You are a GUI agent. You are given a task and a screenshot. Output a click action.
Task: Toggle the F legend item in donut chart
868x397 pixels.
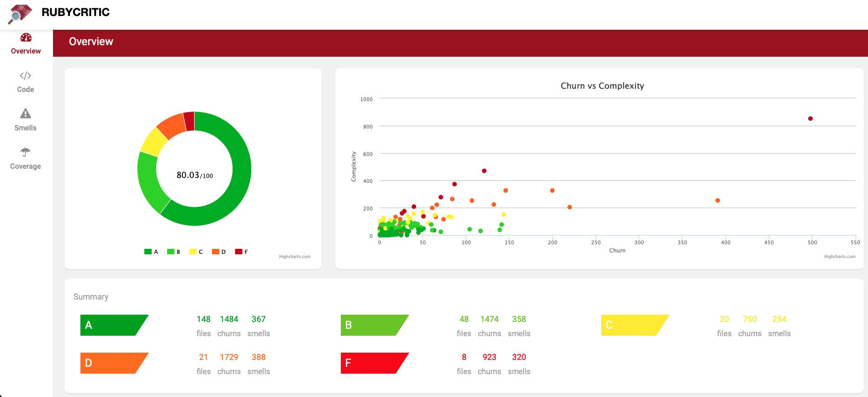point(241,252)
